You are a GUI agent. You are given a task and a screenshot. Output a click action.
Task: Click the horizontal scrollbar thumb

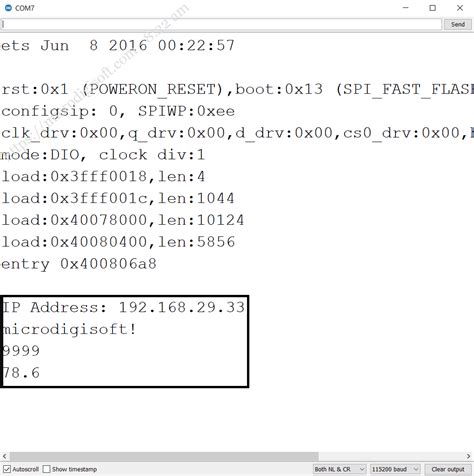point(164,456)
